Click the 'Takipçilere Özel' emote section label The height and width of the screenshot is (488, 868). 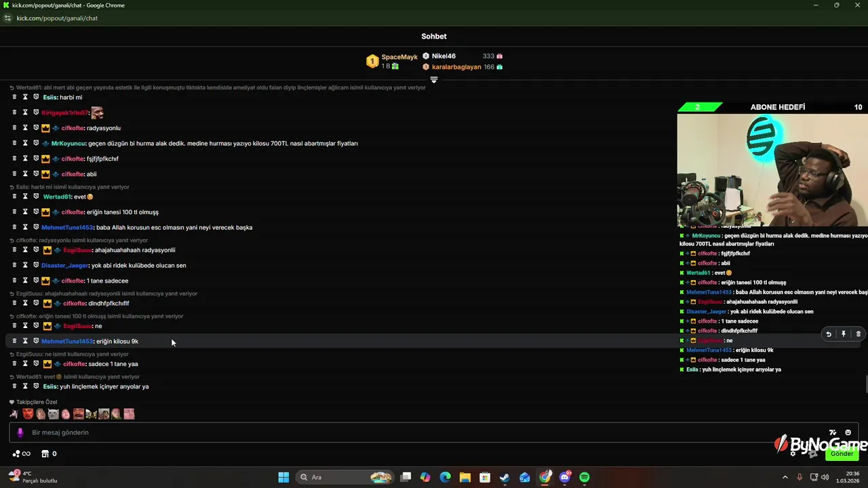[x=33, y=402]
